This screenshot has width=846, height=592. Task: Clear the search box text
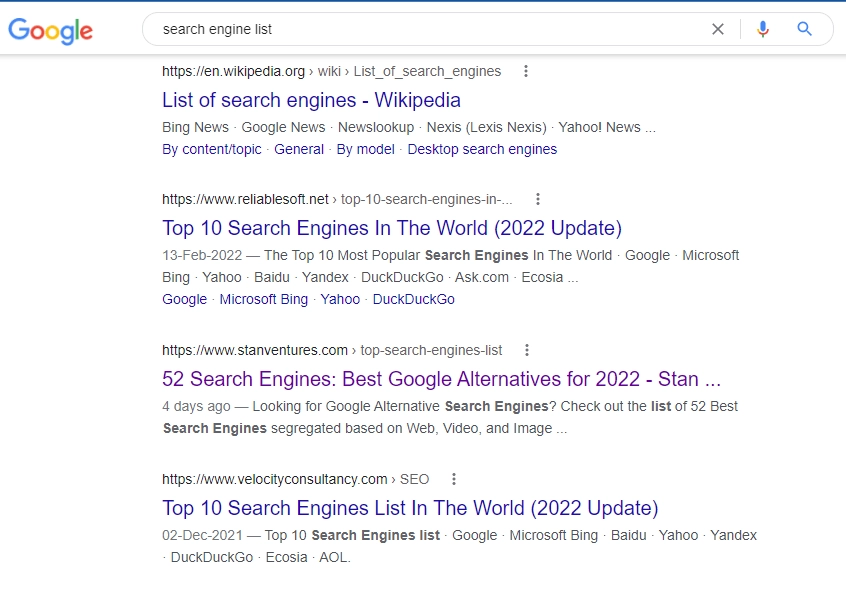coord(717,29)
